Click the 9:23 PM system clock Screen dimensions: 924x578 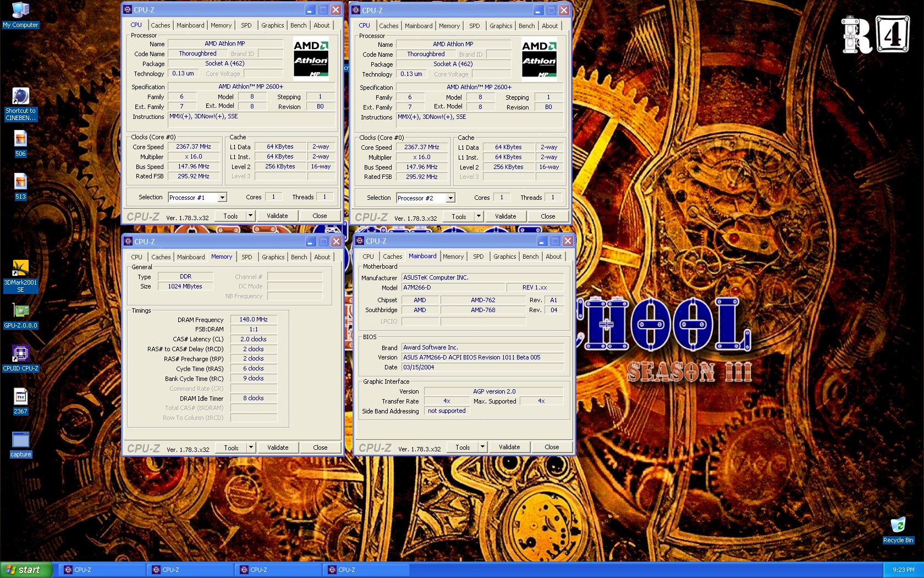903,570
